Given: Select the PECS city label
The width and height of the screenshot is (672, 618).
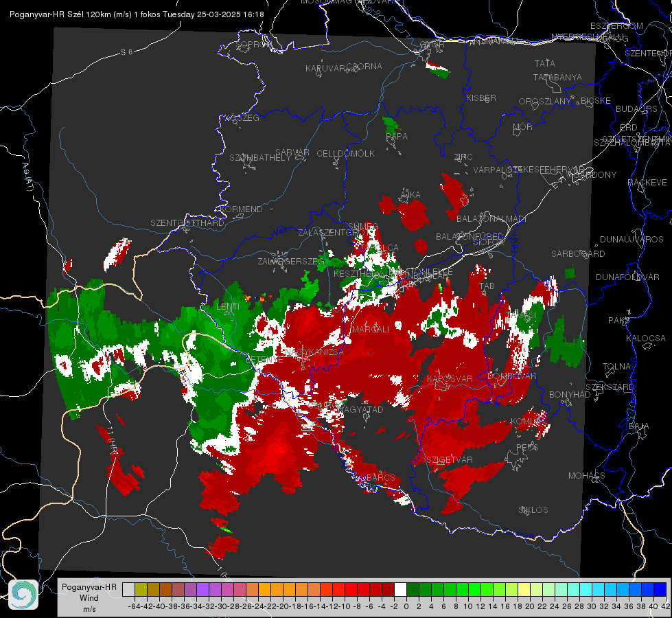Looking at the screenshot, I should point(526,447).
